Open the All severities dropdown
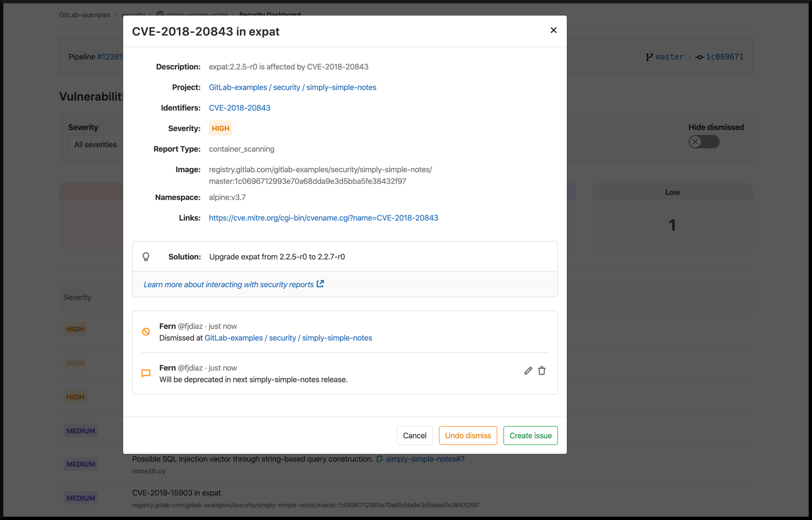The width and height of the screenshot is (812, 520). (96, 144)
